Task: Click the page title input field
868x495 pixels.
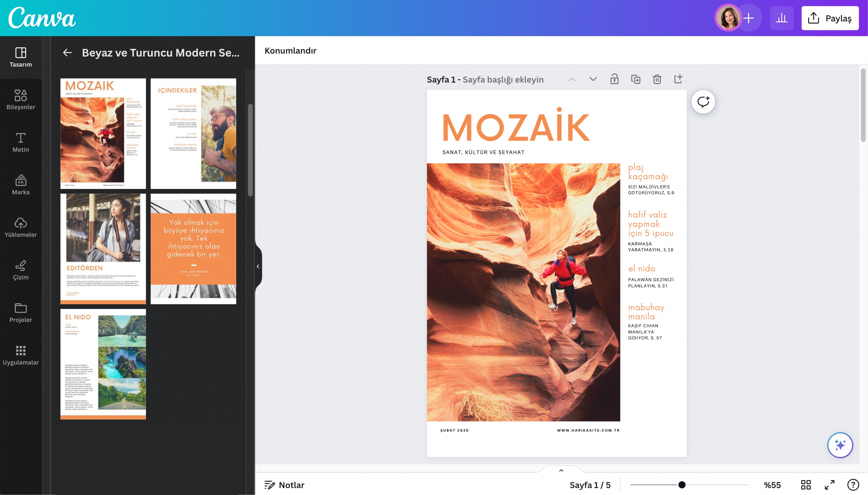Action: coord(503,80)
